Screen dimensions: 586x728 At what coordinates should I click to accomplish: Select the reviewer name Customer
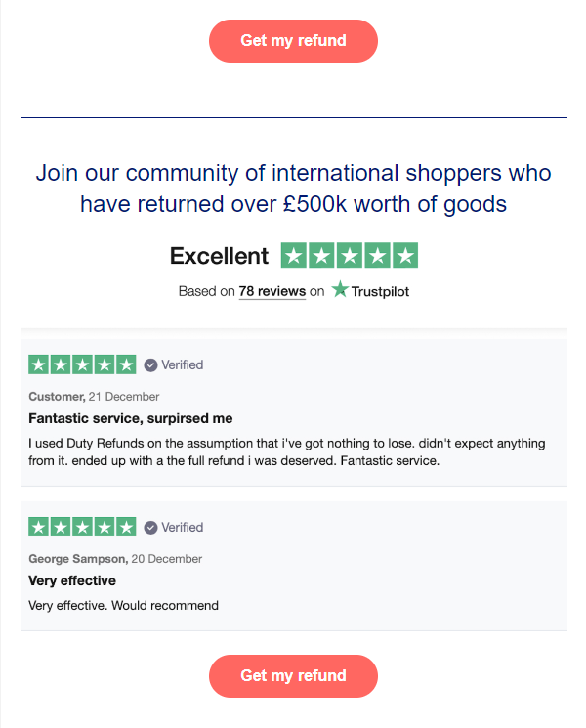[57, 397]
